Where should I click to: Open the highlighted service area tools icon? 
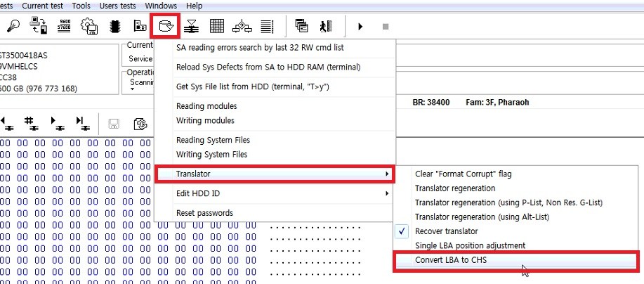[166, 27]
